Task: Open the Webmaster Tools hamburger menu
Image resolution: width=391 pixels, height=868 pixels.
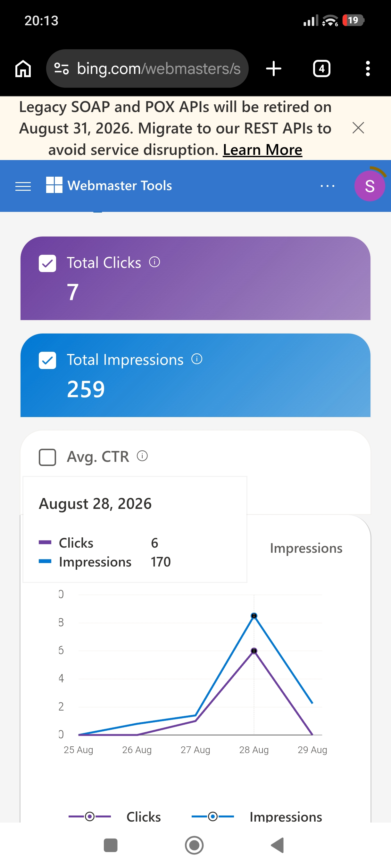Action: click(23, 186)
